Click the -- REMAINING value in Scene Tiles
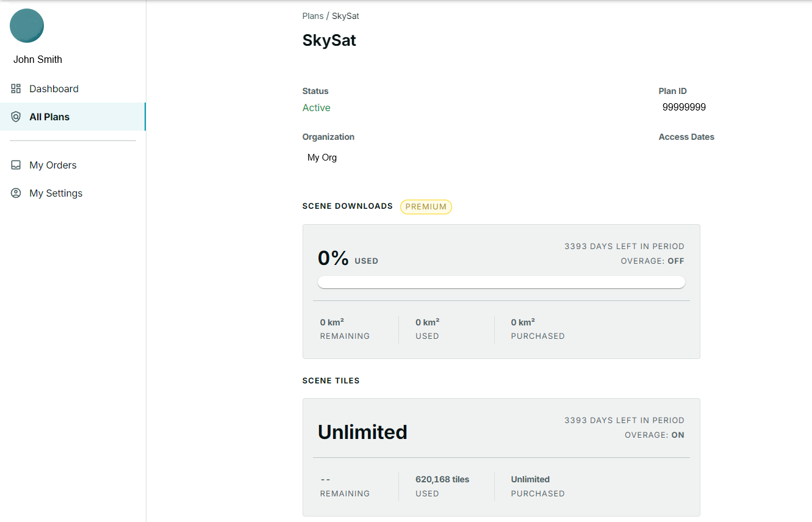The height and width of the screenshot is (522, 812). pyautogui.click(x=325, y=479)
